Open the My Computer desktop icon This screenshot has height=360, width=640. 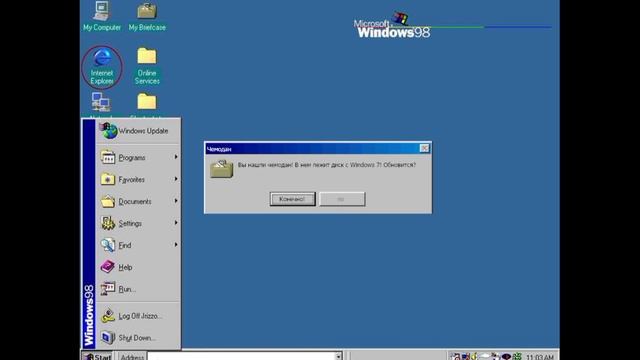pos(102,16)
